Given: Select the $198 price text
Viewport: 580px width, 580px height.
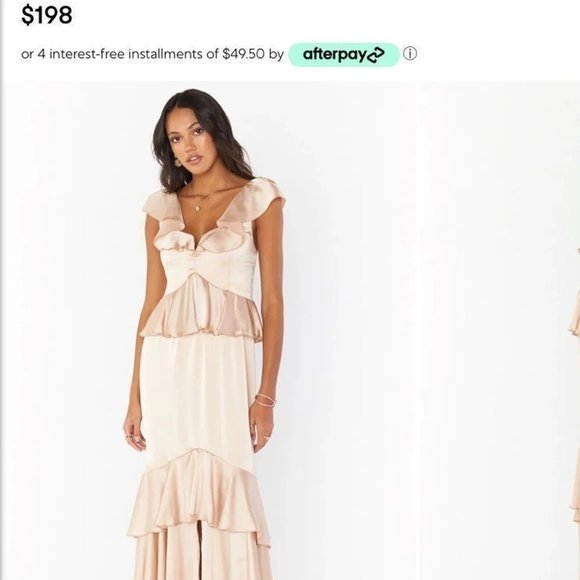Looking at the screenshot, I should (47, 15).
